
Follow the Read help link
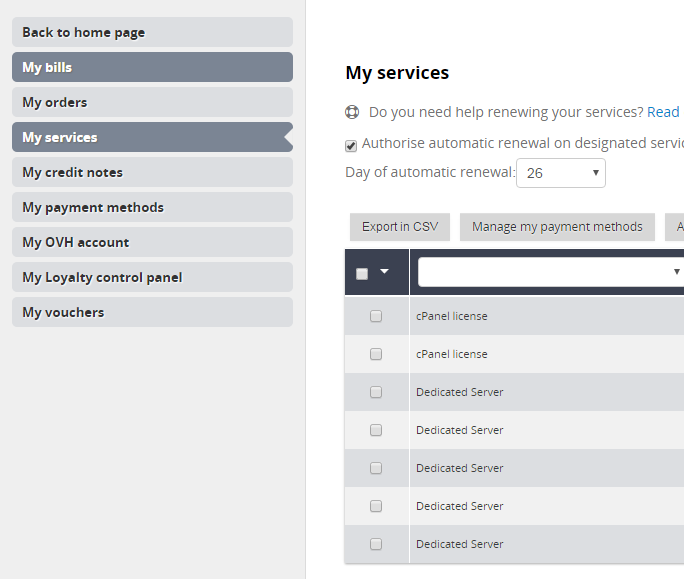click(x=663, y=112)
